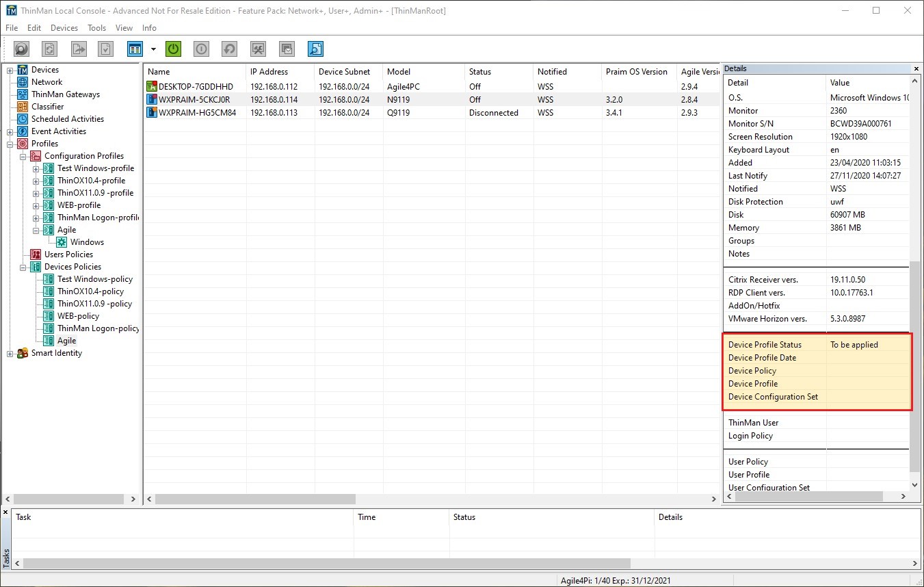Close the Details panel with x
The image size is (924, 587).
pyautogui.click(x=916, y=68)
